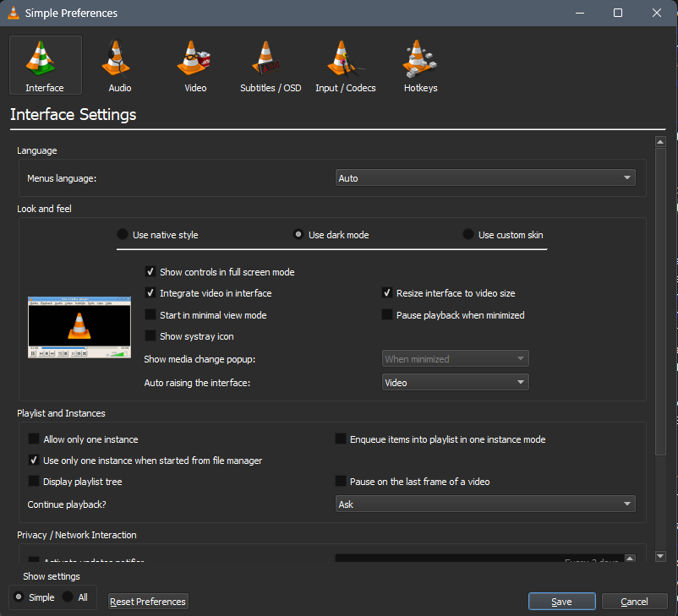Select Use native style option
This screenshot has width=678, height=616.
click(157, 235)
